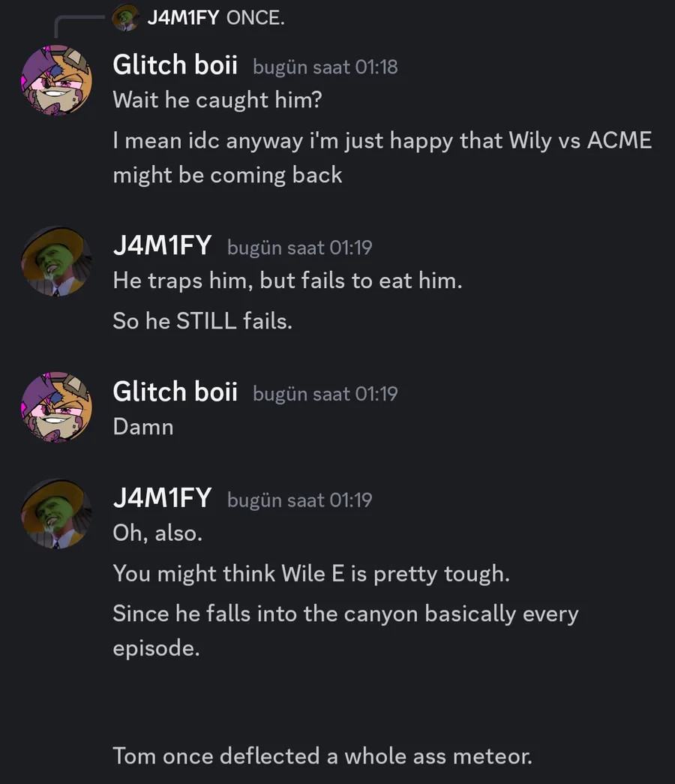Open J4M1FY username above 'He traps him'
The image size is (675, 784).
(162, 246)
